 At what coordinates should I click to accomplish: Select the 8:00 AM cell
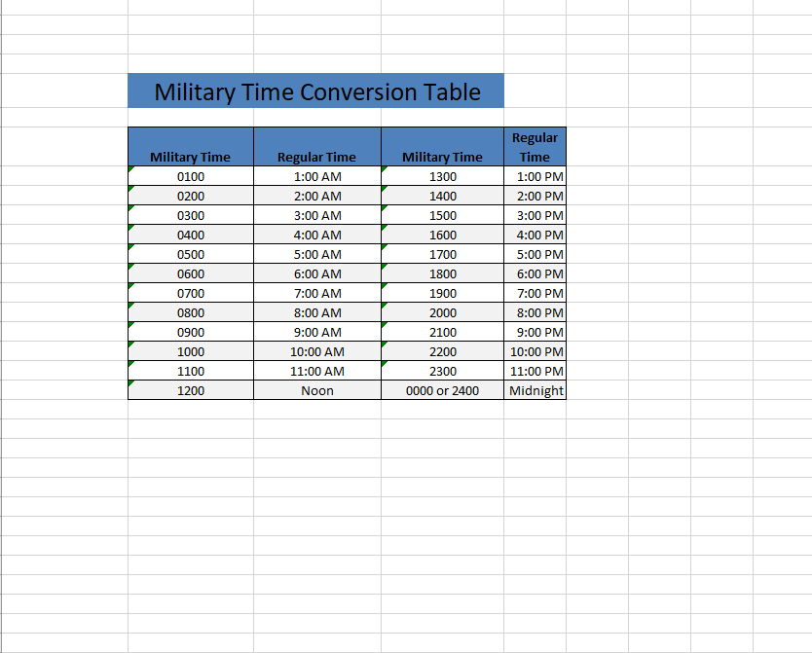317,312
